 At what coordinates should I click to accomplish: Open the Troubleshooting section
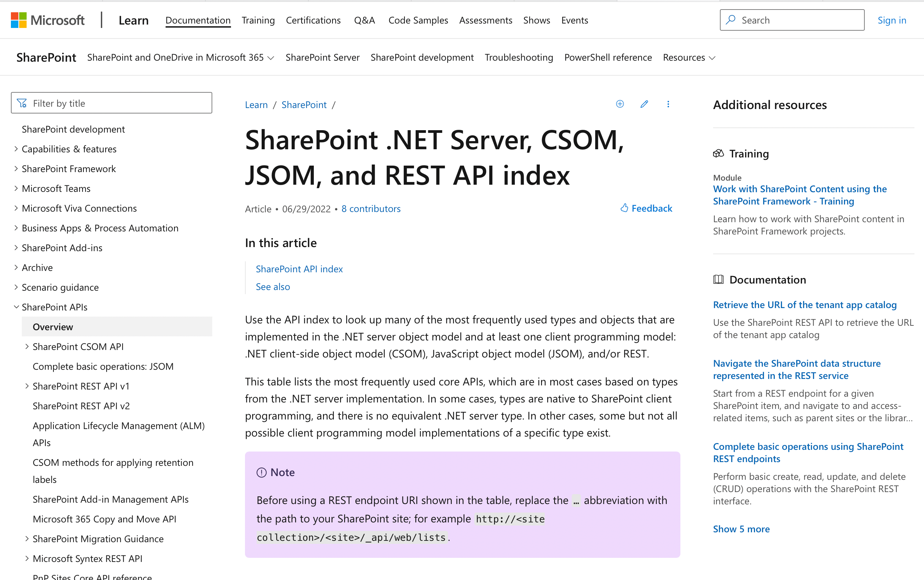[519, 57]
